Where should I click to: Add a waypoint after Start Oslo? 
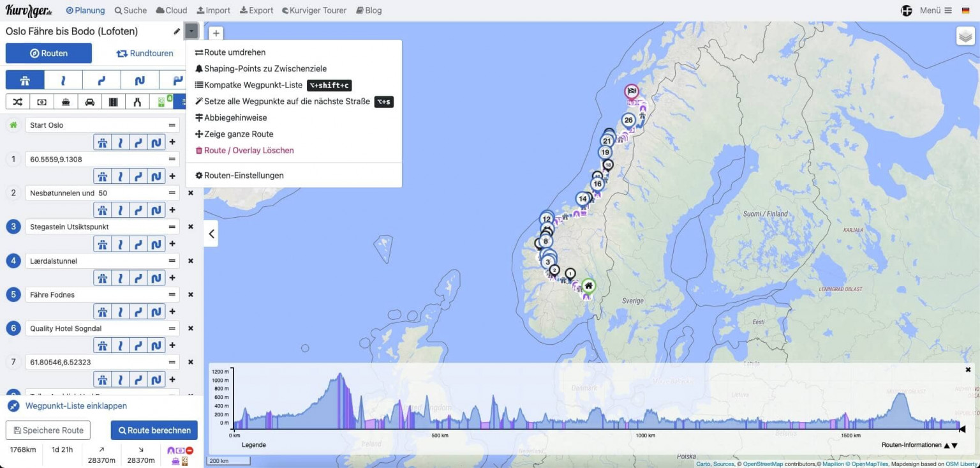[x=172, y=142]
